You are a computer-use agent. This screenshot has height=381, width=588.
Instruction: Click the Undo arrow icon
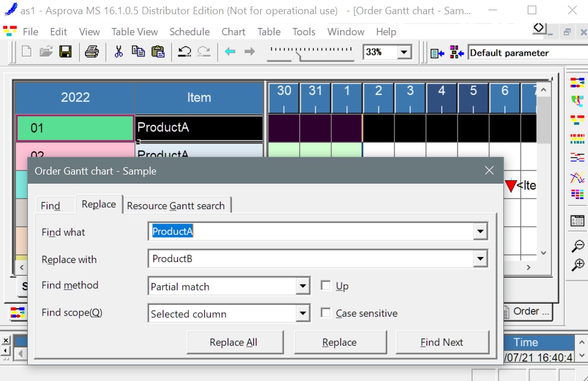click(x=184, y=51)
